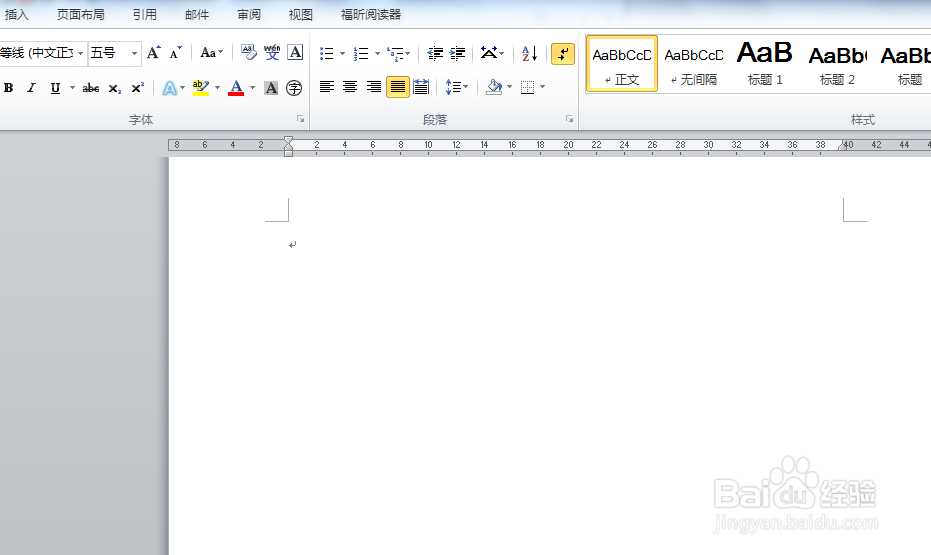
Task: Open the 字体 dialog launcher
Action: [x=300, y=119]
